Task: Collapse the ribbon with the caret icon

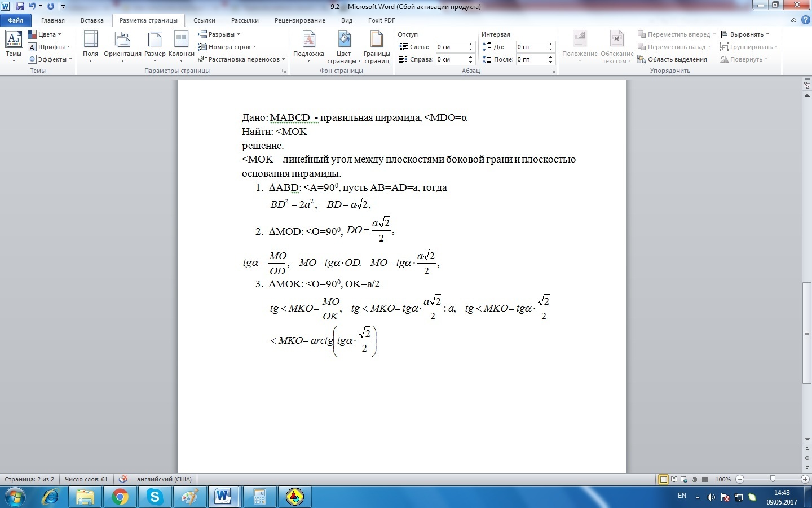Action: pyautogui.click(x=793, y=20)
